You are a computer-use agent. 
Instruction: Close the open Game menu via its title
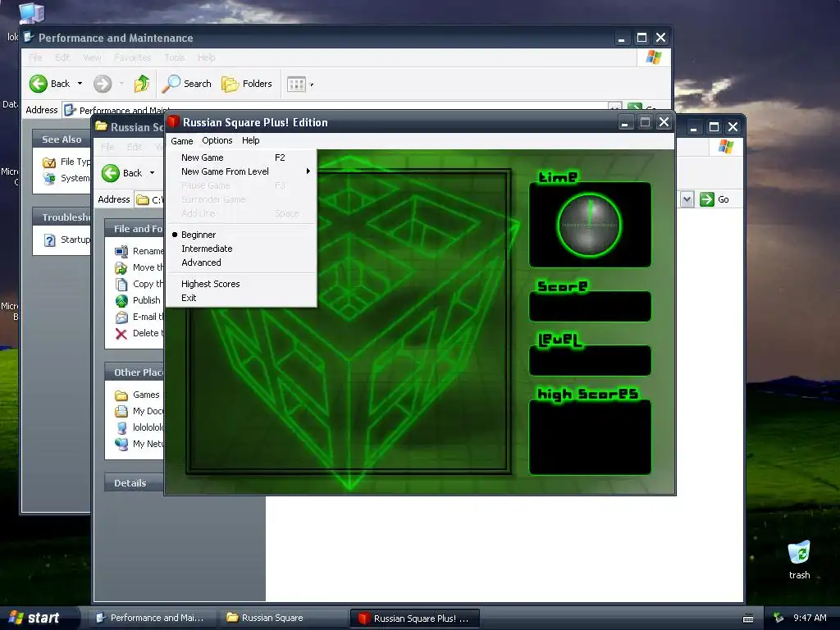181,141
